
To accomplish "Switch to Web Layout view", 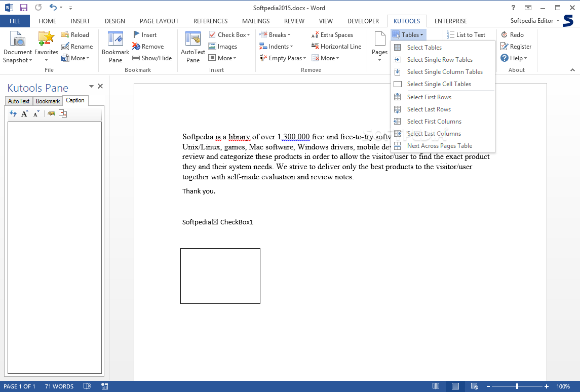I will point(475,386).
